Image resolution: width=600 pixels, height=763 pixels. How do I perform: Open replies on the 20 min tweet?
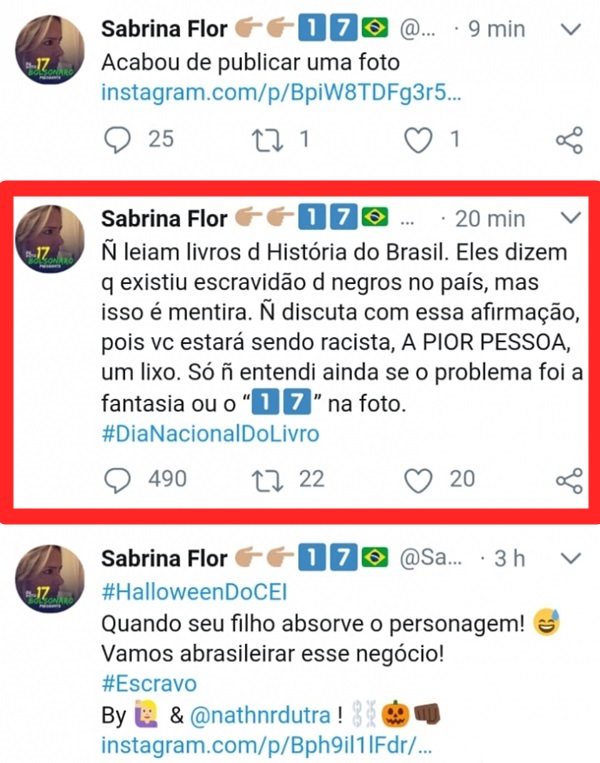(x=119, y=480)
